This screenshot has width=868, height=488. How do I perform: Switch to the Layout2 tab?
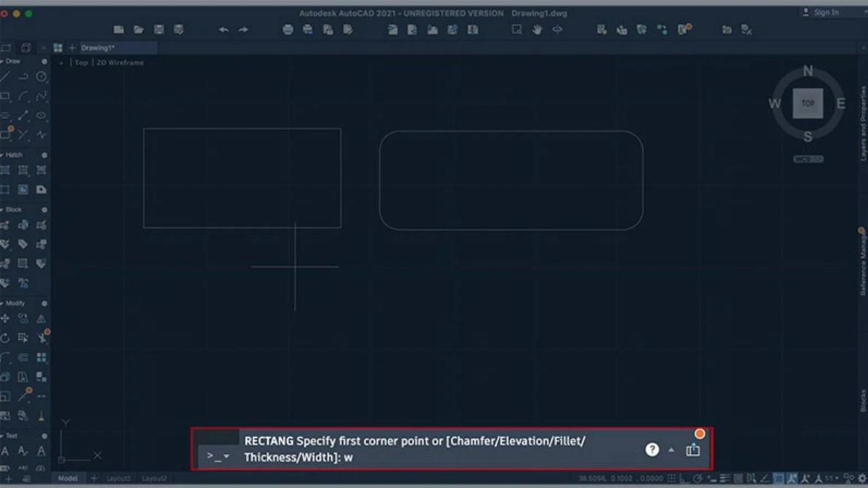154,479
